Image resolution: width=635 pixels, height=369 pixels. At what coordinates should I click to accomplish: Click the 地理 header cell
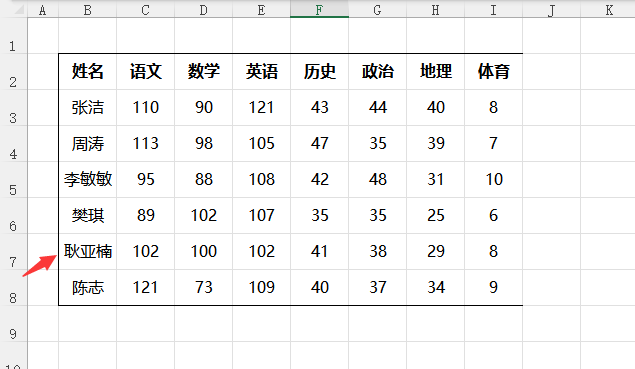[435, 71]
